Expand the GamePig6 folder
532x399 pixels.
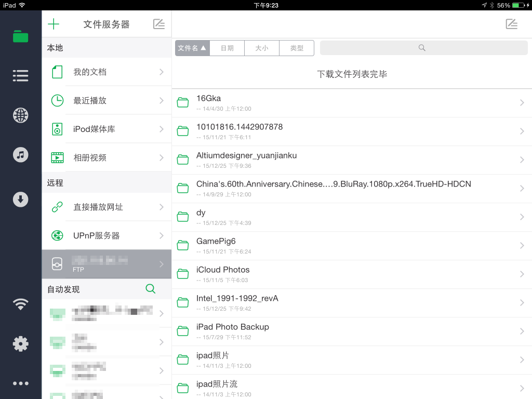click(352, 245)
